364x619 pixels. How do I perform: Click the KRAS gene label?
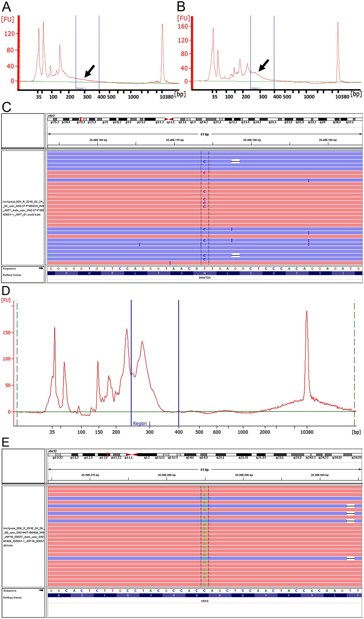204,601
